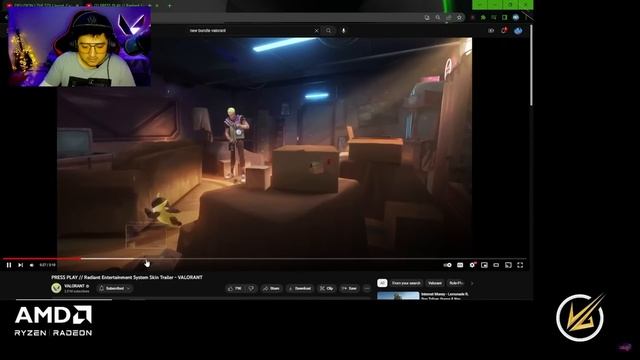Screen dimensions: 640x360
Task: Open the recommended video thumbnail
Action: [x=398, y=296]
